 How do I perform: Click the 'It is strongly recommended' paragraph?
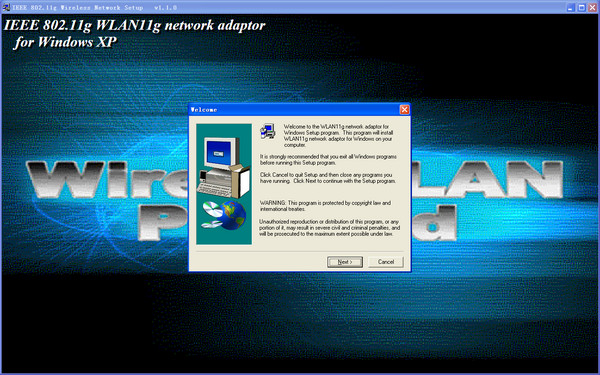click(x=328, y=160)
